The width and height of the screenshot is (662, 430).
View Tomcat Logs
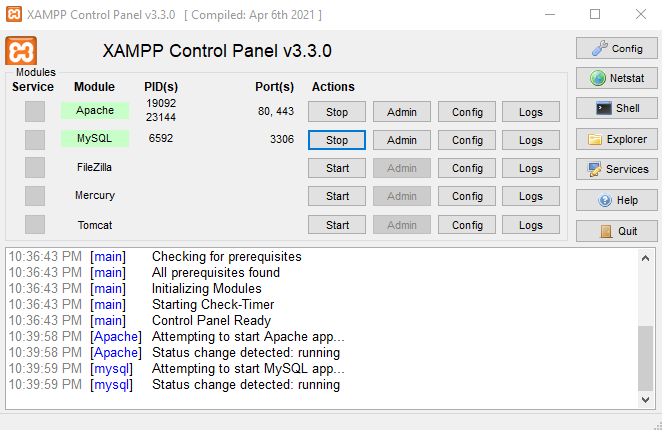pos(531,225)
